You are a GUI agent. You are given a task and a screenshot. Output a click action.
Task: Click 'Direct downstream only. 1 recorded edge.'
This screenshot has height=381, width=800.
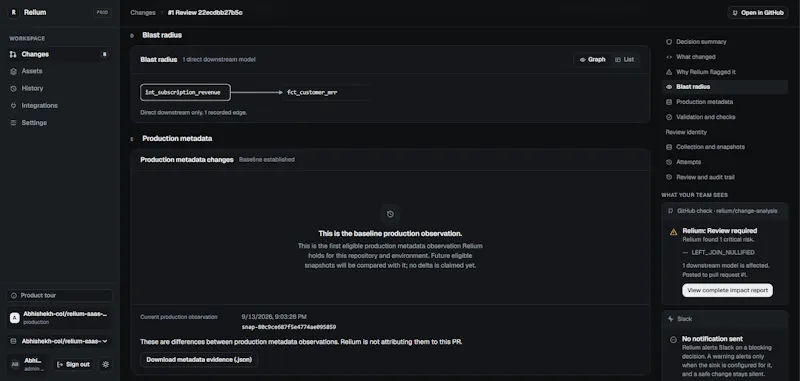click(x=193, y=112)
